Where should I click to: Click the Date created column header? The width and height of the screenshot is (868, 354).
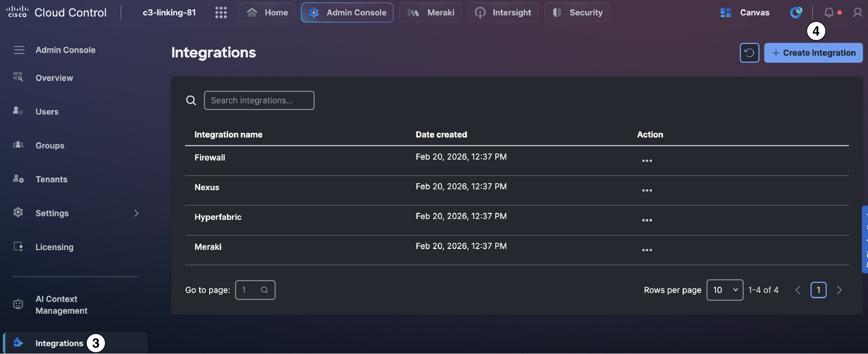(x=441, y=134)
